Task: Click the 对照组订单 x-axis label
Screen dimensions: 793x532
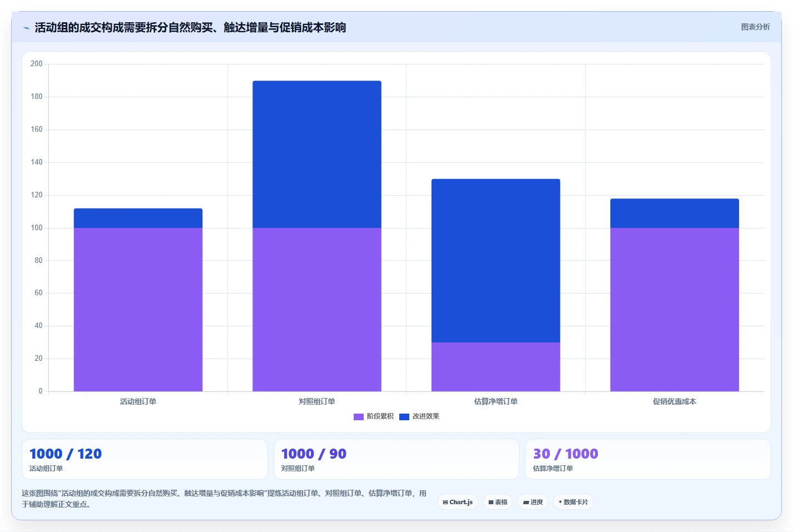Action: point(317,401)
